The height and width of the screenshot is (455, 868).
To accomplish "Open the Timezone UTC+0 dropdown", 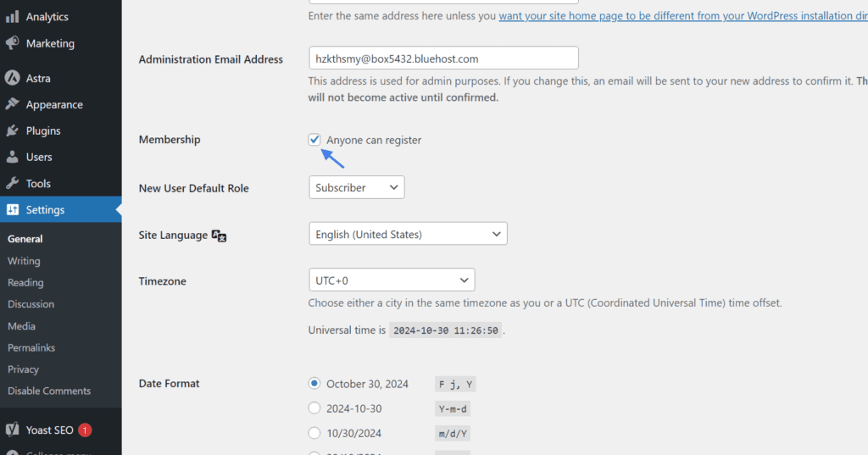I will click(x=392, y=280).
